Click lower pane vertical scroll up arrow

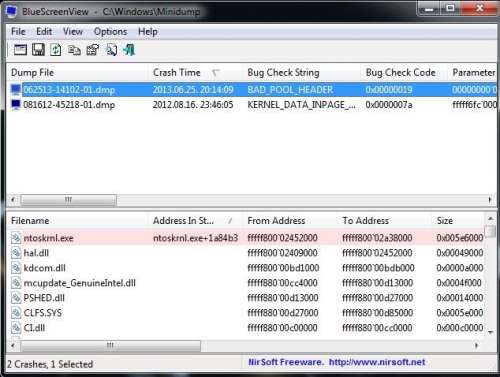(x=490, y=219)
